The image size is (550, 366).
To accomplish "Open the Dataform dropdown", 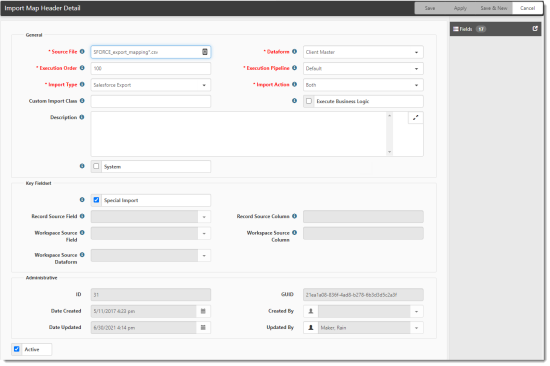I will 416,52.
